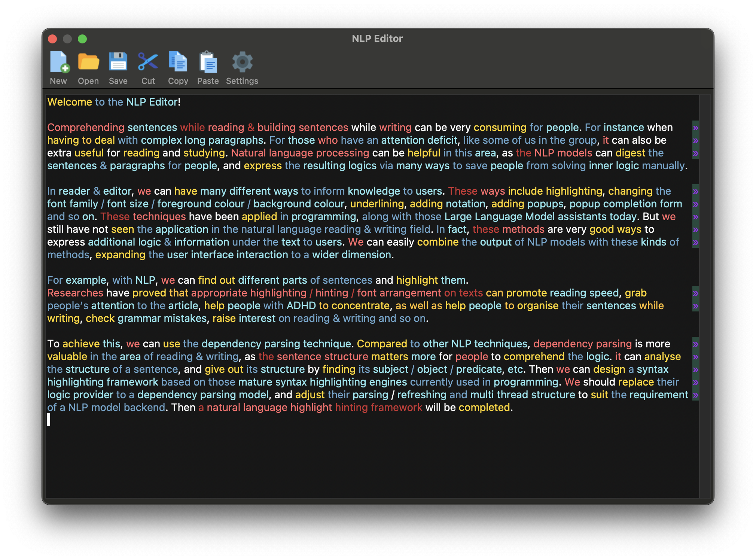The image size is (756, 560).
Task: Click the words 'grammar mistakes'
Action: [x=162, y=319]
